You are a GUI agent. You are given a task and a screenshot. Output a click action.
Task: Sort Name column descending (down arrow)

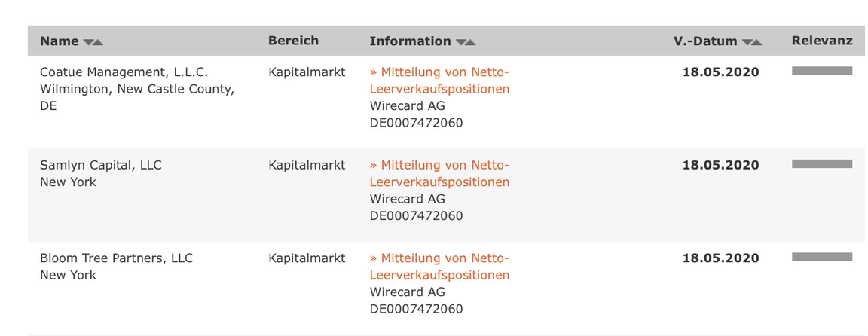tap(88, 43)
